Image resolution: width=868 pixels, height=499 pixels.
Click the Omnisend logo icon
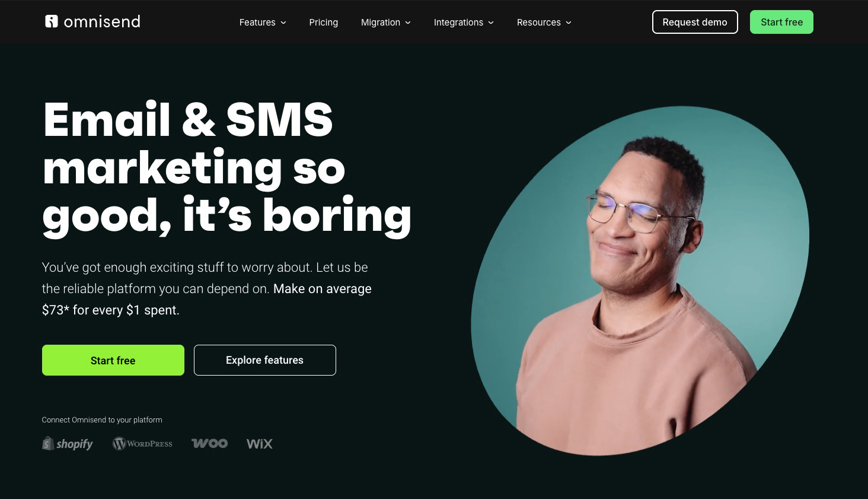(x=52, y=21)
